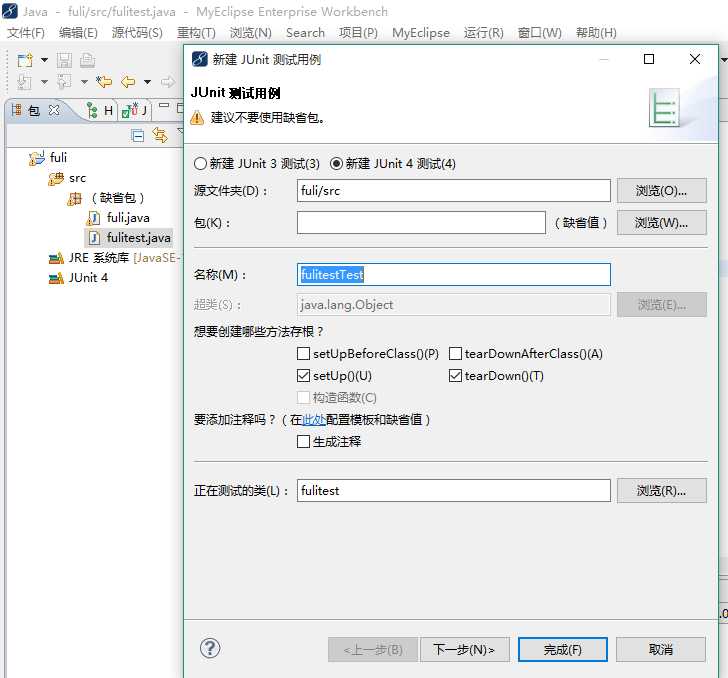Select the fuli project node
The width and height of the screenshot is (728, 678).
tap(48, 158)
